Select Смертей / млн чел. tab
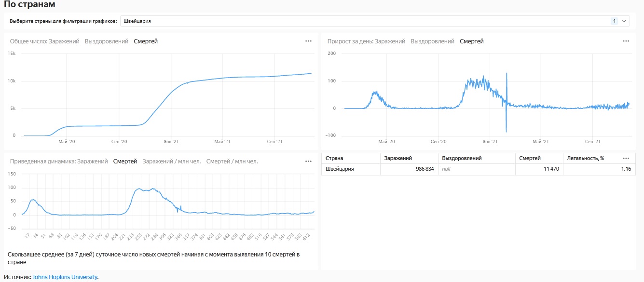Viewport: 644px width, 282px height. pos(232,161)
